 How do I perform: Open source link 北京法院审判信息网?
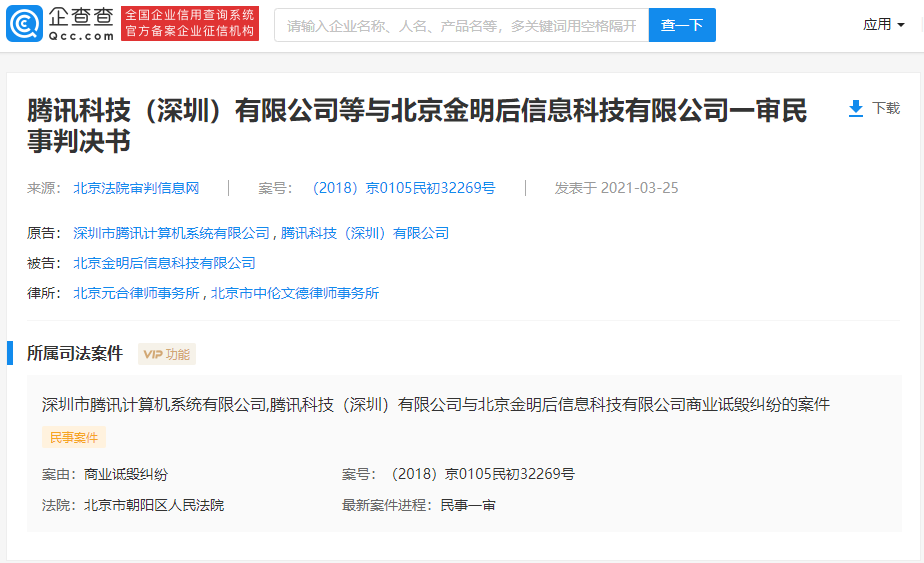click(x=136, y=188)
